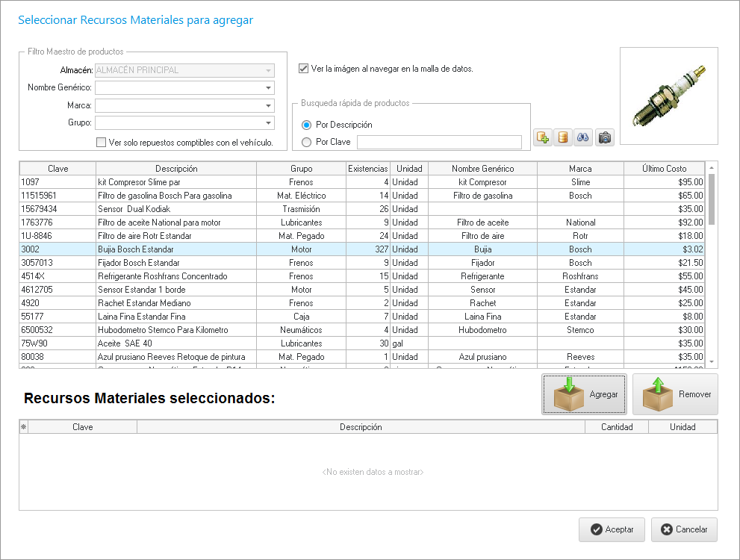The height and width of the screenshot is (560, 740).
Task: Select the 'Por Descripción' radio option
Action: click(306, 125)
